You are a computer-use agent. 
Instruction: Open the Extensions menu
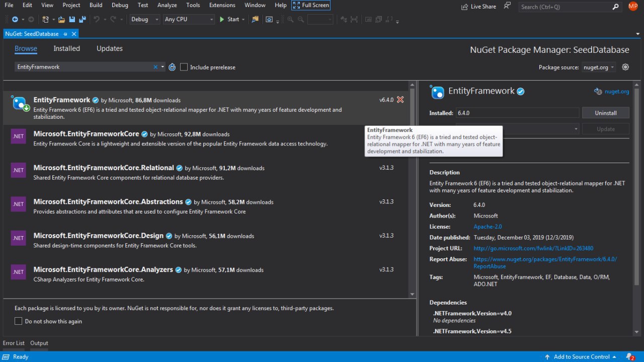(x=222, y=5)
